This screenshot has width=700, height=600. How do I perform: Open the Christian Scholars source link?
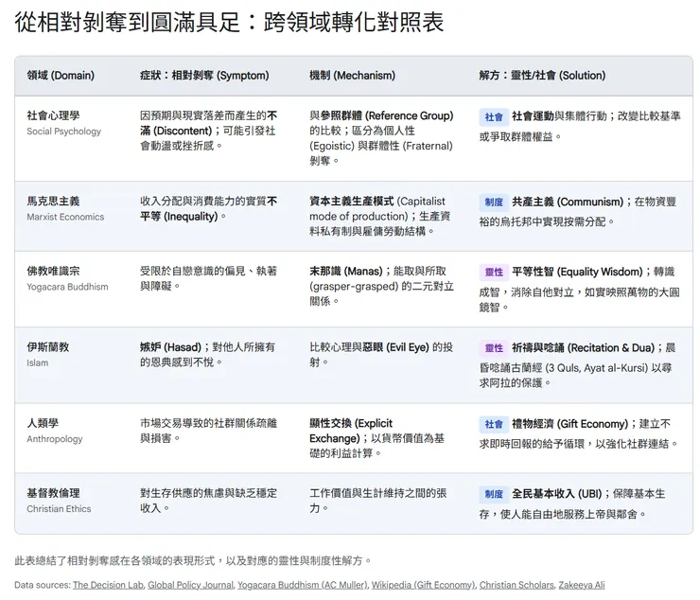[517, 585]
